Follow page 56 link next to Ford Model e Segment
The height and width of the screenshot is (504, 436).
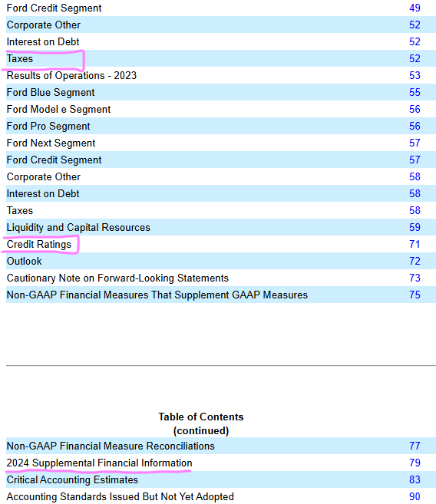tap(415, 109)
